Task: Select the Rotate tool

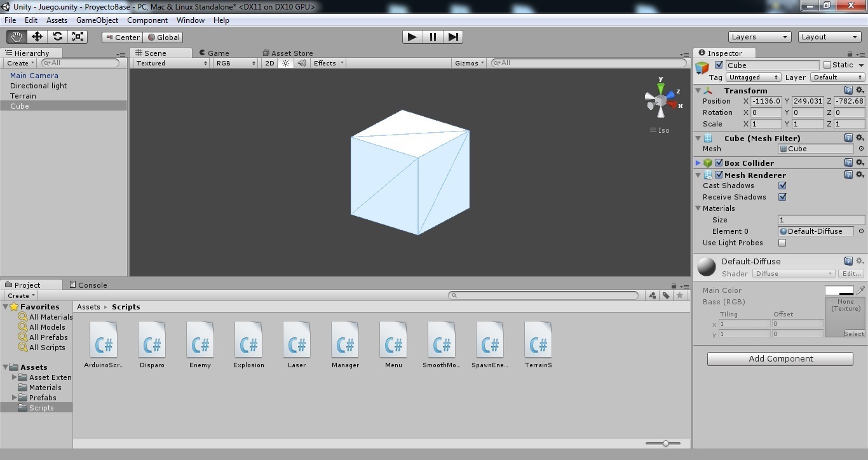Action: coord(58,37)
